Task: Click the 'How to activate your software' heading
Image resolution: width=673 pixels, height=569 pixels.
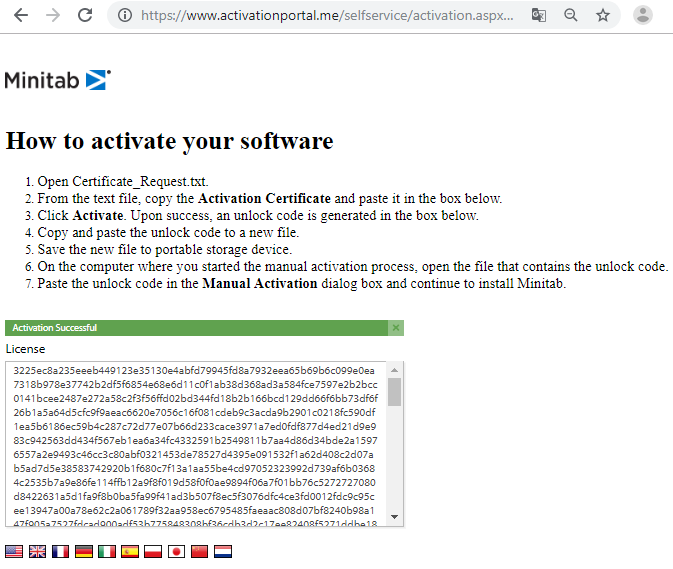Action: 170,141
